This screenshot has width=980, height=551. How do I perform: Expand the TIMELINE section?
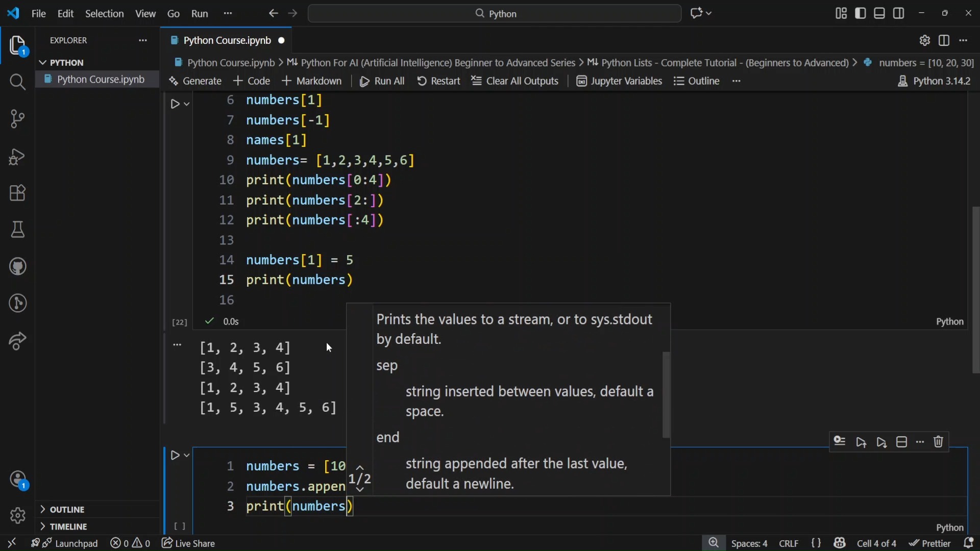97,527
